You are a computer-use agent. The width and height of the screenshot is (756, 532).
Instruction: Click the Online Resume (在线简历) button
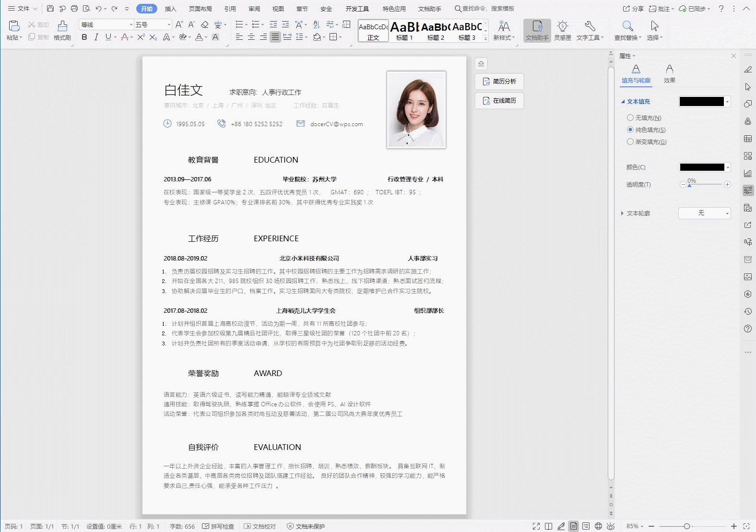pyautogui.click(x=499, y=101)
